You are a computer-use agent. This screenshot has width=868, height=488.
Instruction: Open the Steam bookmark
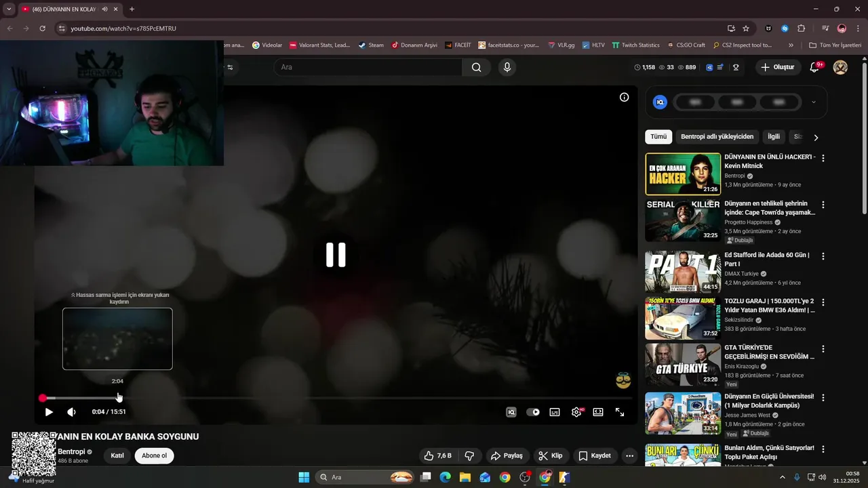tap(371, 45)
